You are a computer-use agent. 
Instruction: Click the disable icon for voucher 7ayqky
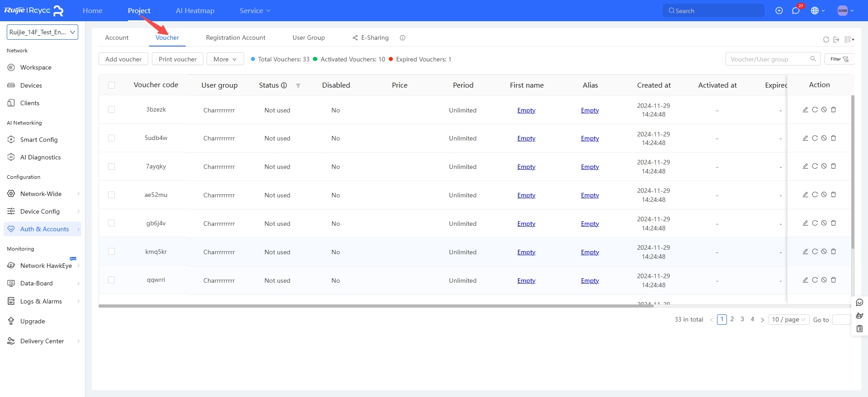click(x=824, y=166)
